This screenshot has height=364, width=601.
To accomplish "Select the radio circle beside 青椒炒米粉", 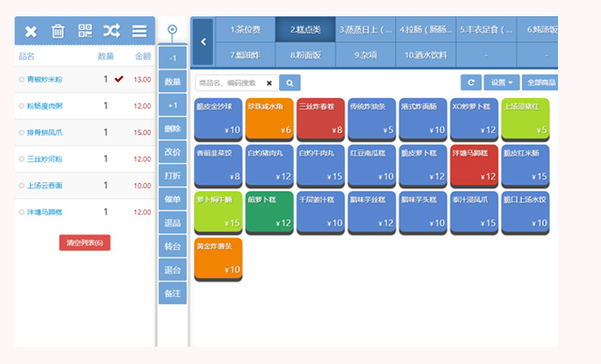I will pos(21,80).
